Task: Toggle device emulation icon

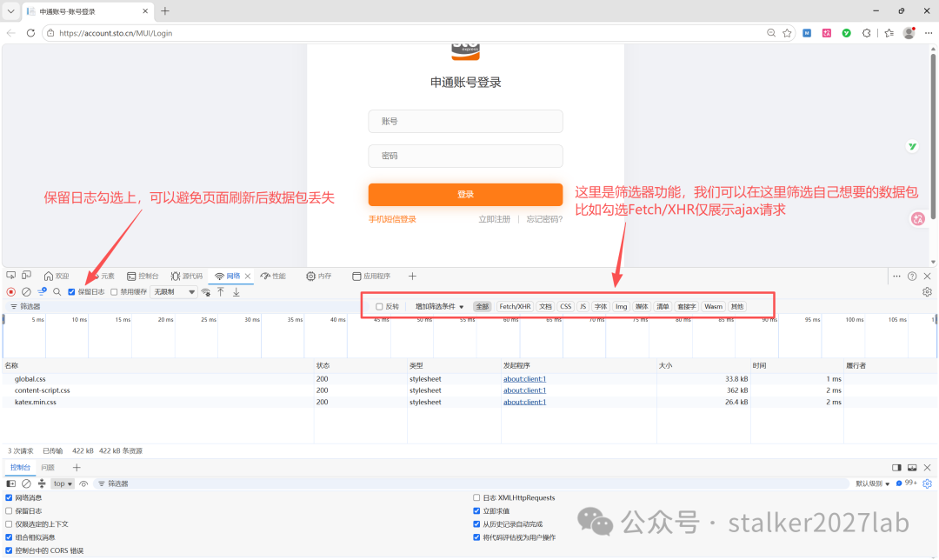Action: click(26, 276)
